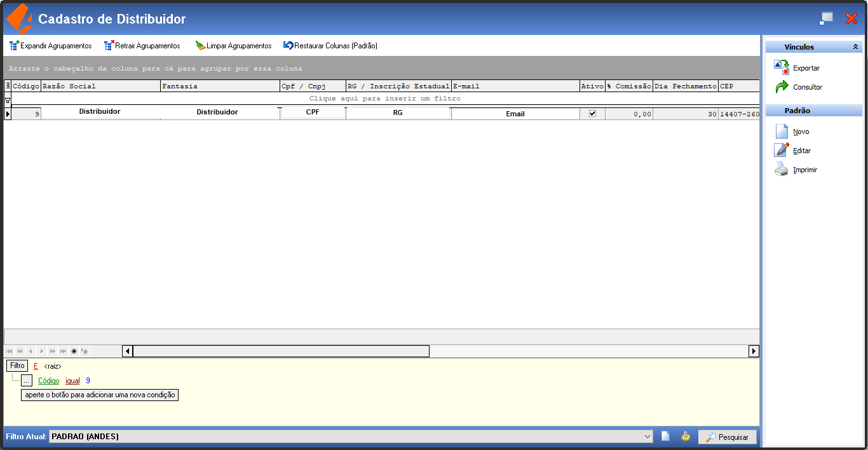This screenshot has width=868, height=450.
Task: Click the Imprimir printer icon
Action: [782, 170]
